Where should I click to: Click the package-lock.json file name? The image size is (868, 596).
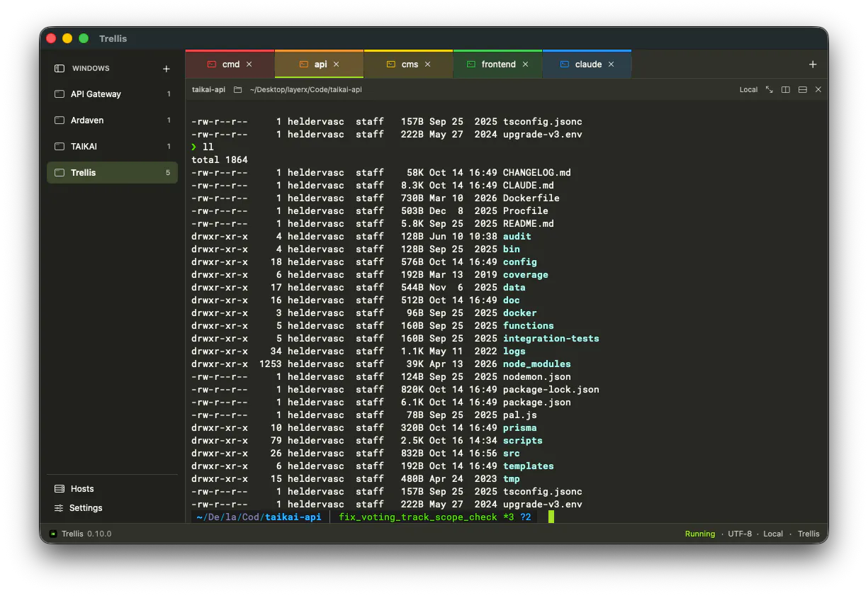click(551, 390)
